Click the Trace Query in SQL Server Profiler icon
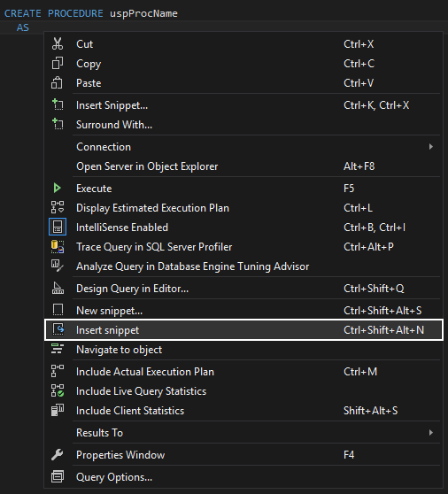The image size is (448, 494). [x=58, y=247]
